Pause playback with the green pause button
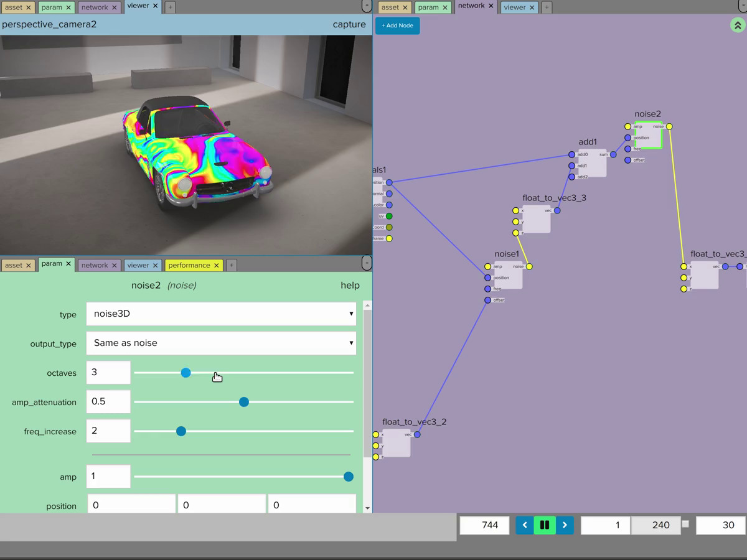This screenshot has height=560, width=747. point(545,525)
